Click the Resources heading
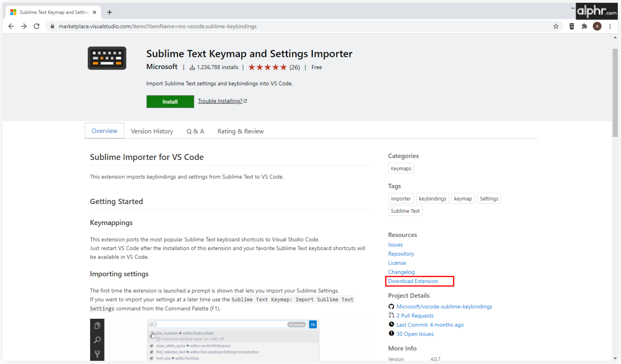Image resolution: width=621 pixels, height=364 pixels. (403, 235)
